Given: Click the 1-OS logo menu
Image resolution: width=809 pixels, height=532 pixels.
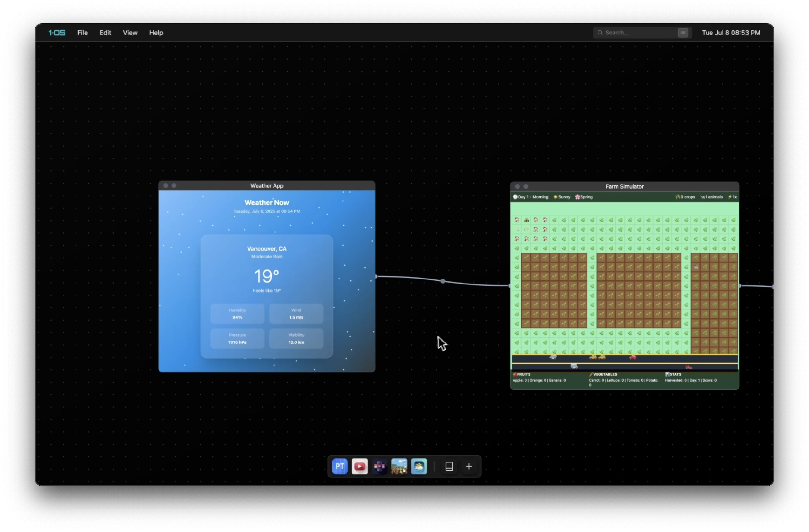Looking at the screenshot, I should (57, 33).
